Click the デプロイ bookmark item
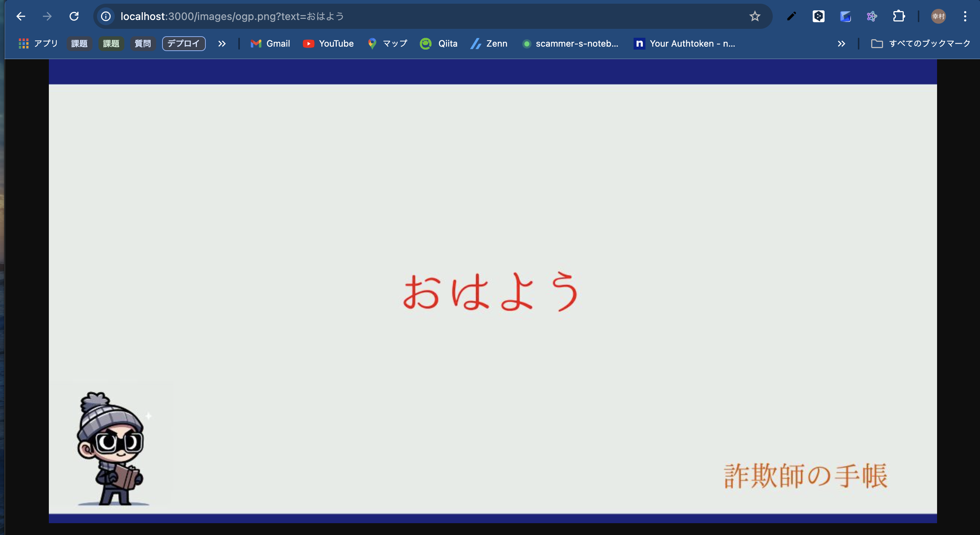Viewport: 980px width, 535px height. pyautogui.click(x=184, y=43)
